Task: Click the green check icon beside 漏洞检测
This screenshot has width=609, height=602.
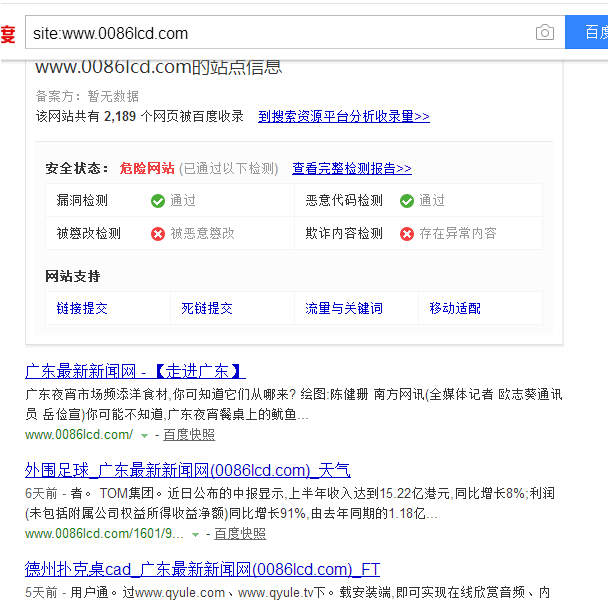Action: [x=158, y=201]
